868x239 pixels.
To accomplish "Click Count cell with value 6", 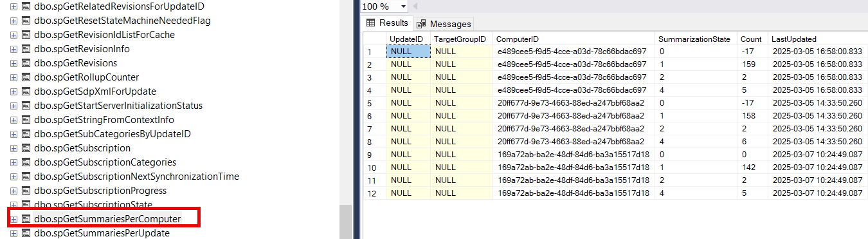I will 753,142.
